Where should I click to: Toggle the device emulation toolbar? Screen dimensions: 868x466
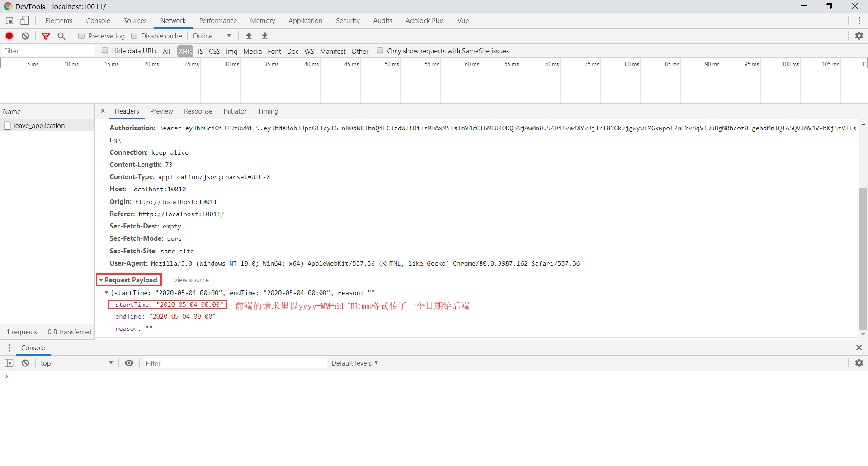pyautogui.click(x=25, y=20)
